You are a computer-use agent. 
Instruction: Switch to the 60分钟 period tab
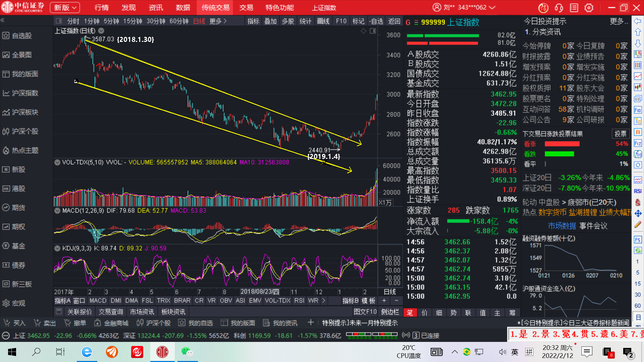coord(179,21)
